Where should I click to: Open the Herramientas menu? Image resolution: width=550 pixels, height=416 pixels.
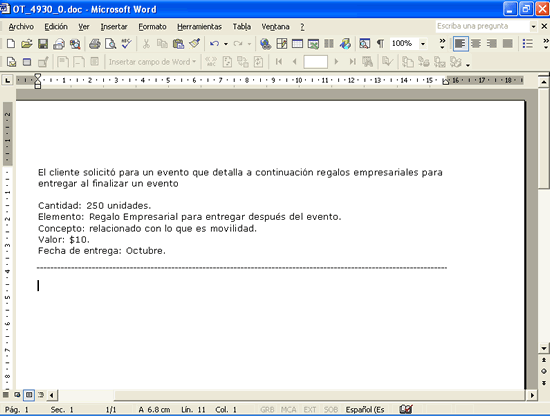pyautogui.click(x=199, y=27)
